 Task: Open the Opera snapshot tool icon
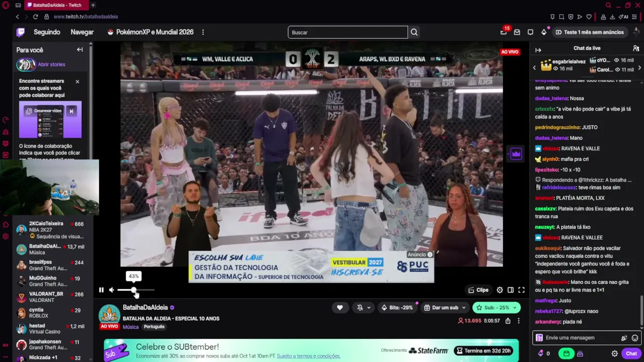click(x=561, y=17)
